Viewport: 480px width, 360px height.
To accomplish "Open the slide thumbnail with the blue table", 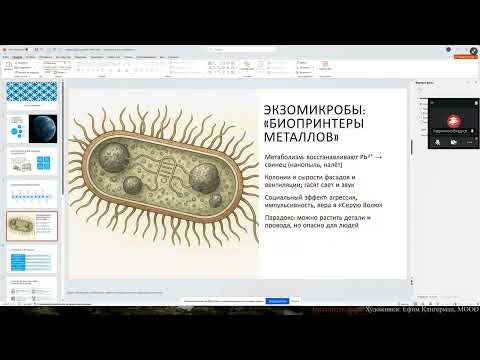I will pos(32,259).
